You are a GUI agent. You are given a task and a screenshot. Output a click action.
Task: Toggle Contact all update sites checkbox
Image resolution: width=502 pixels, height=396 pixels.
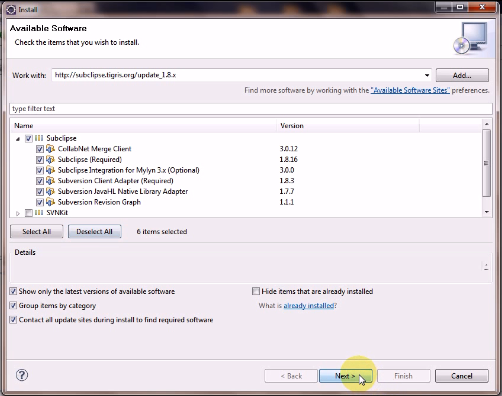(x=13, y=320)
